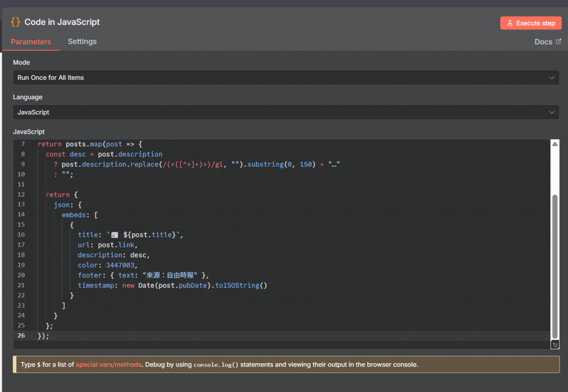Click line number 12 in the gutter
Screen dimensions: 568x392
[21, 195]
